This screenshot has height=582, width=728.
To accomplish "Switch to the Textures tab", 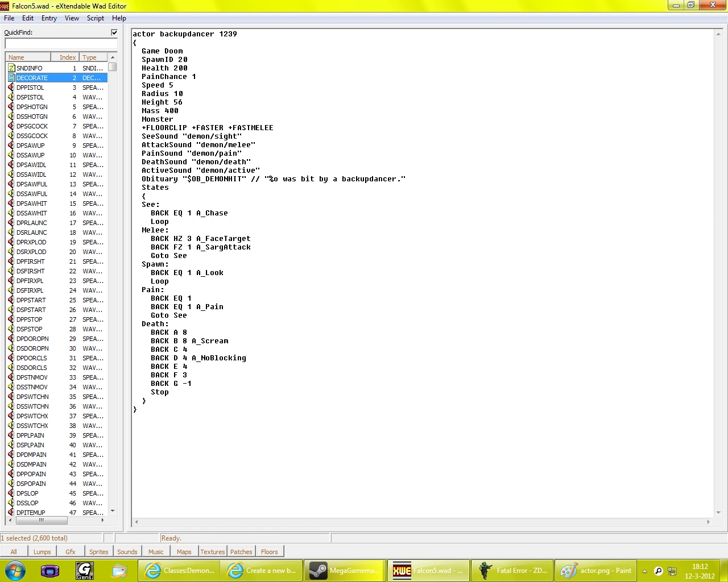I will (x=213, y=552).
